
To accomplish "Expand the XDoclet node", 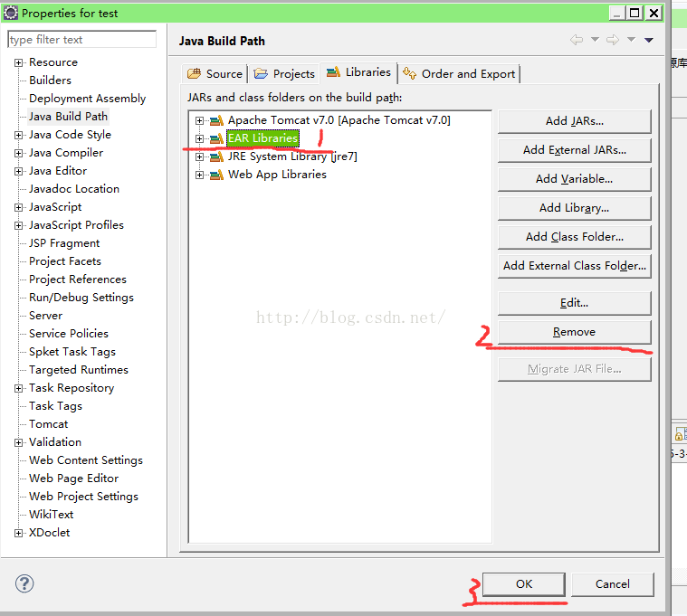I will coord(18,534).
